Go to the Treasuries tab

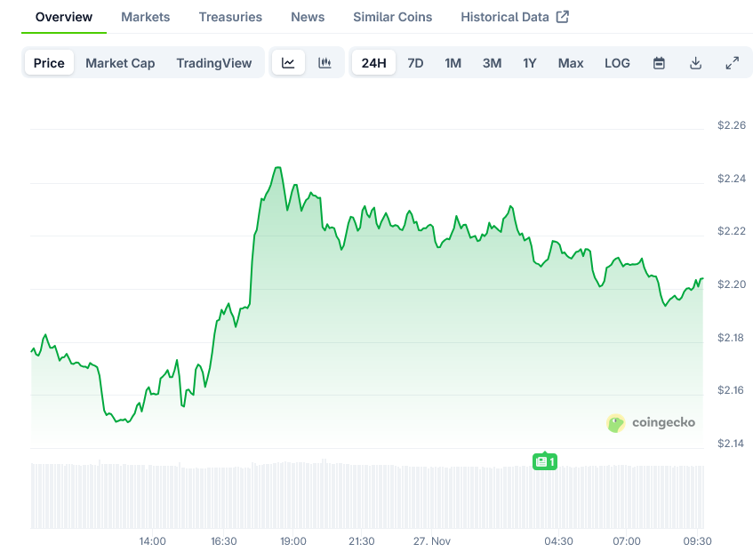(x=230, y=17)
